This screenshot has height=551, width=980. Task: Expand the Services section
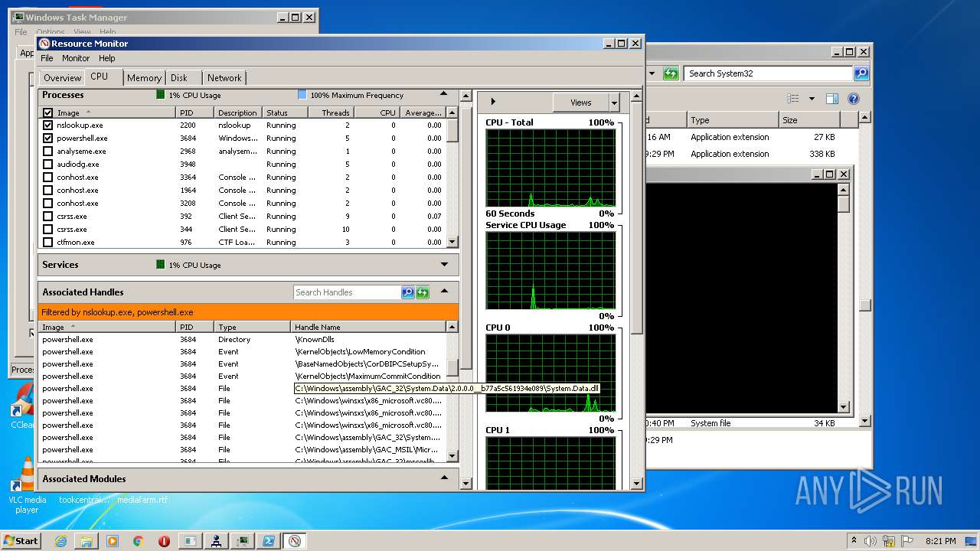tap(444, 265)
